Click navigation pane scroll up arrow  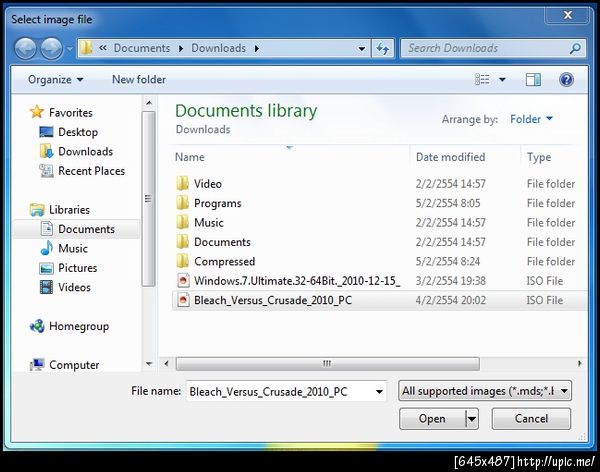149,103
